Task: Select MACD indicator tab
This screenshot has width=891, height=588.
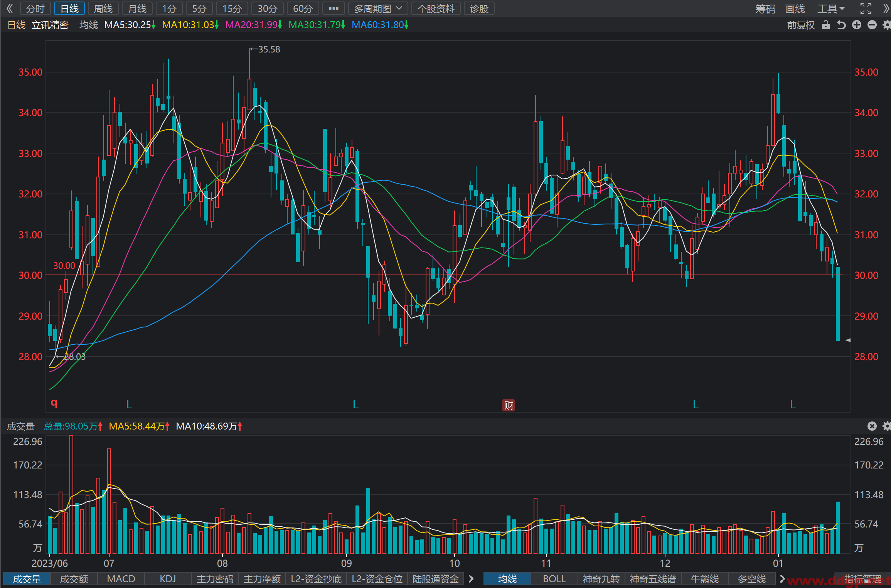Action: pyautogui.click(x=121, y=579)
